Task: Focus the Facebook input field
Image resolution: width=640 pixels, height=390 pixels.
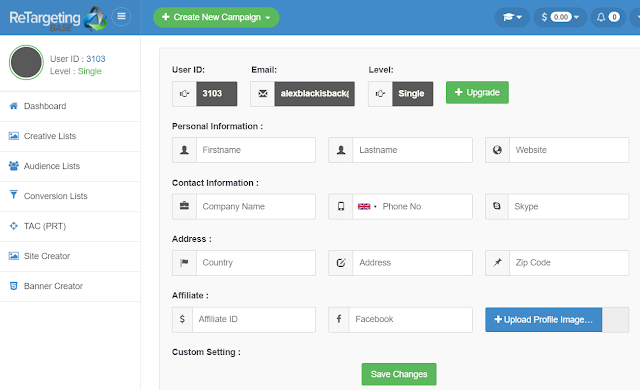Action: click(411, 319)
